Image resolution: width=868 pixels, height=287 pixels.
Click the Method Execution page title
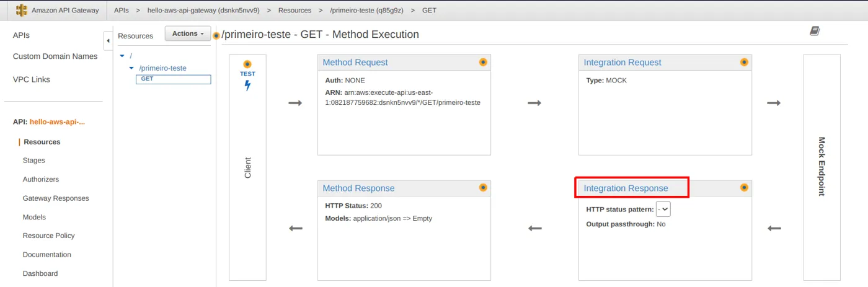click(x=320, y=35)
